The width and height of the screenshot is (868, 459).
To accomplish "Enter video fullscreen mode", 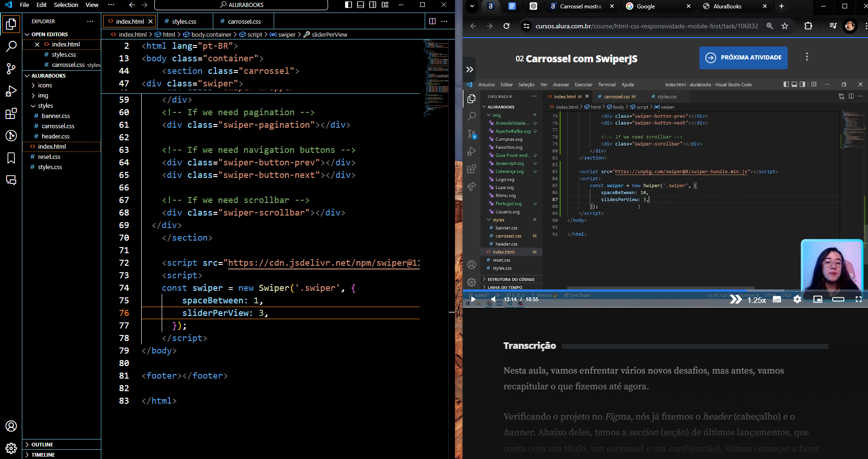I will pos(859,299).
